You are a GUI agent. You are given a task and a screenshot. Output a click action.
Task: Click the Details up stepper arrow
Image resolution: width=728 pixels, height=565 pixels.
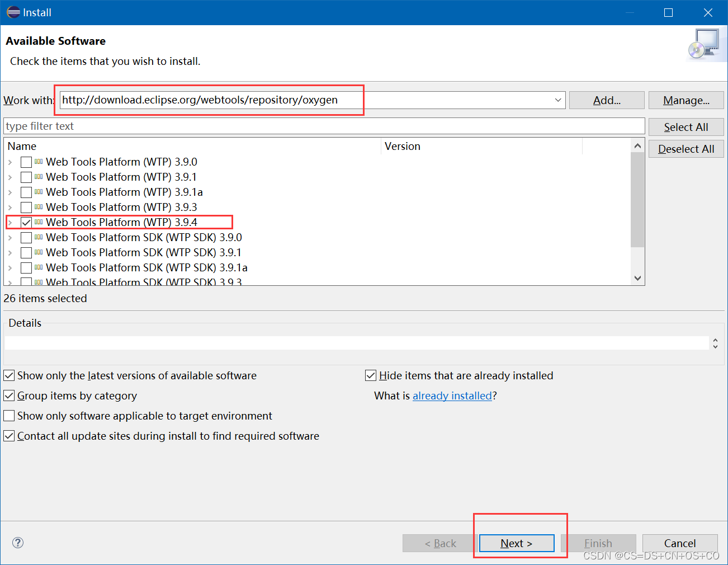point(715,340)
